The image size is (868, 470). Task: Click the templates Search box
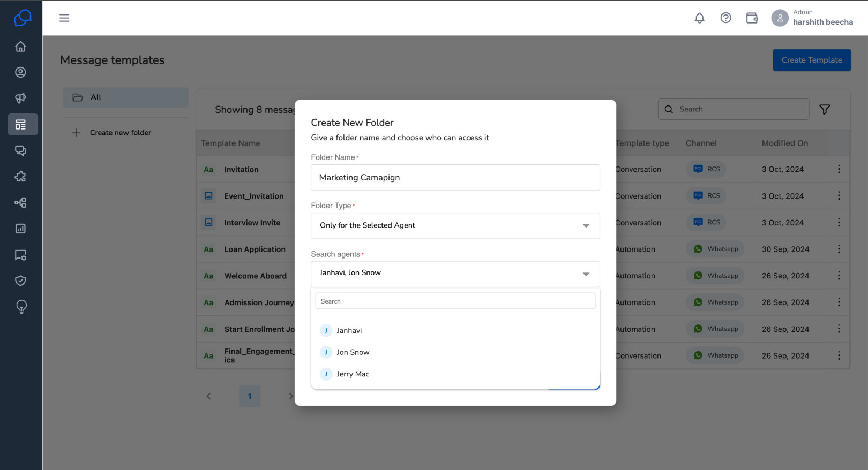[x=734, y=109]
